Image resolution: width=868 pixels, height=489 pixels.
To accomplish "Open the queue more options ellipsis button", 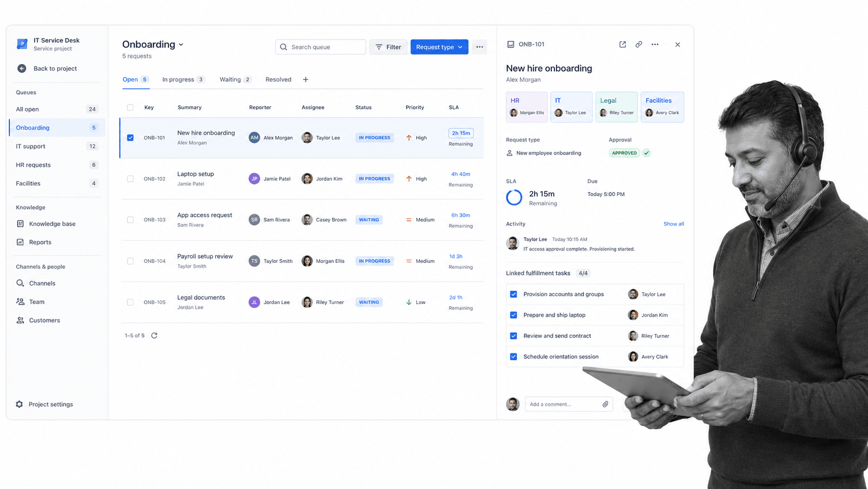I will coord(480,47).
